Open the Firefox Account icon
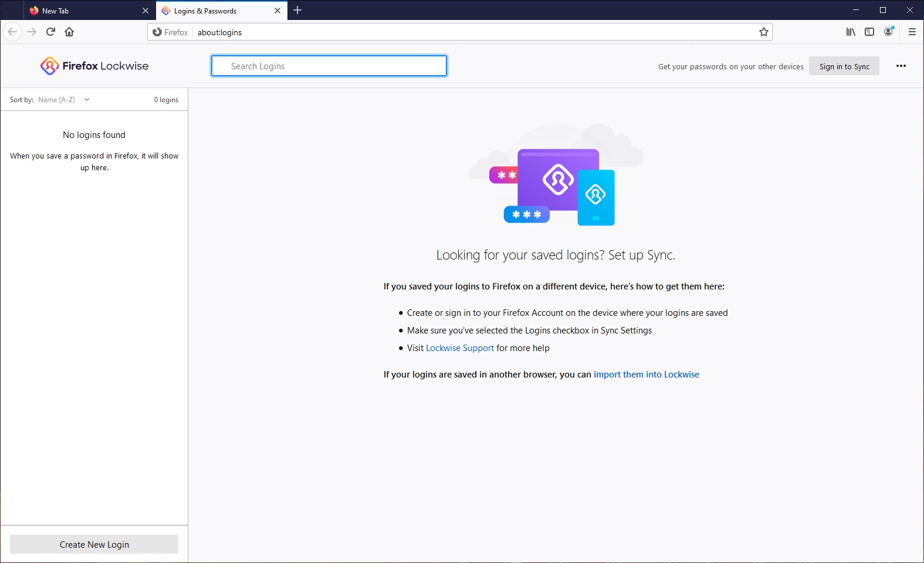 click(889, 32)
